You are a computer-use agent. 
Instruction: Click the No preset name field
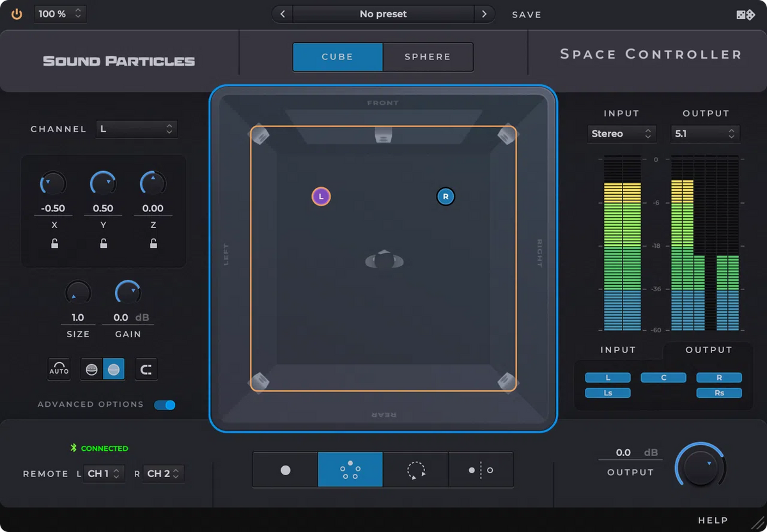383,13
